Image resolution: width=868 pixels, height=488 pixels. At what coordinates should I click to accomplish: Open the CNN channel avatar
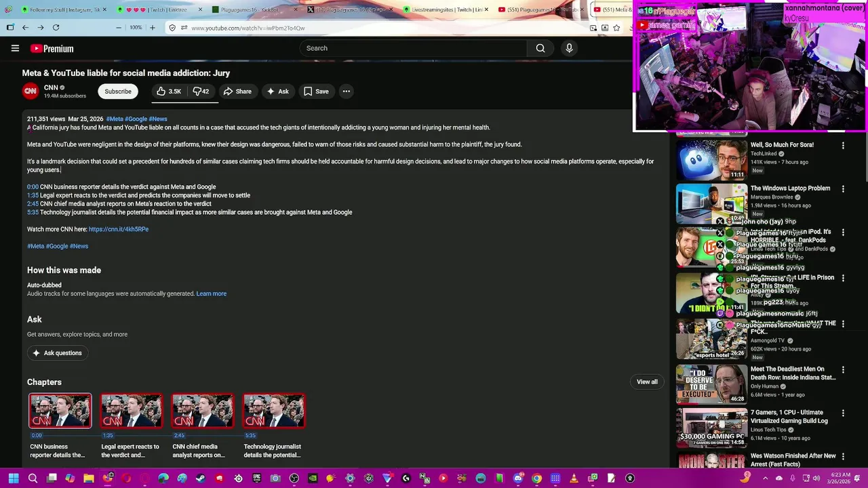pyautogui.click(x=31, y=91)
